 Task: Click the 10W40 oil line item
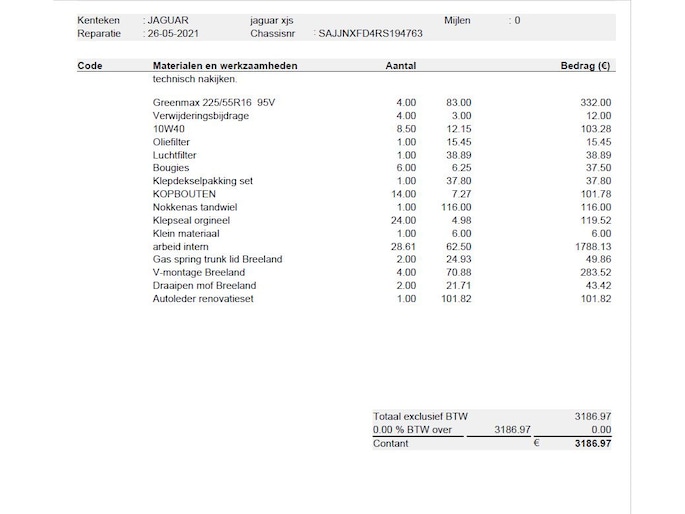pyautogui.click(x=169, y=129)
